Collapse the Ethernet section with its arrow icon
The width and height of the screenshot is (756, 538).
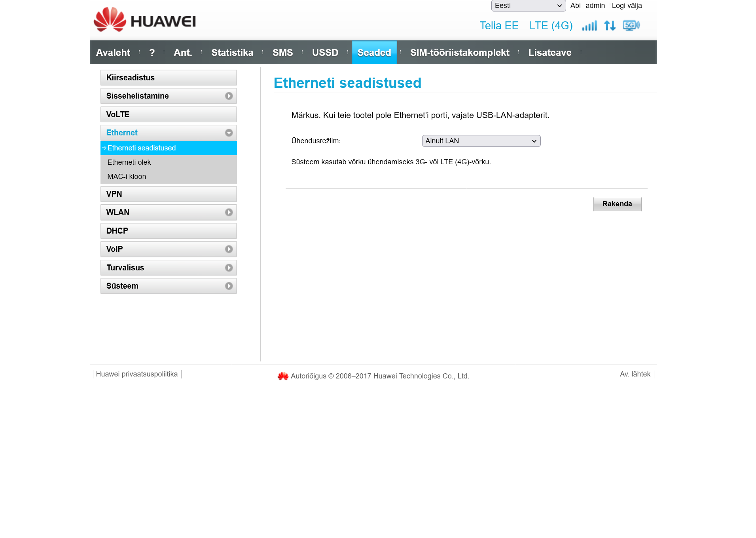(229, 133)
